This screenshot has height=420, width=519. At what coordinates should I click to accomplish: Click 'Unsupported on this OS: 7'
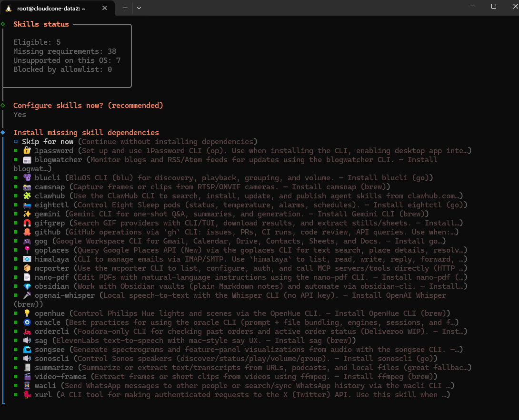coord(67,60)
